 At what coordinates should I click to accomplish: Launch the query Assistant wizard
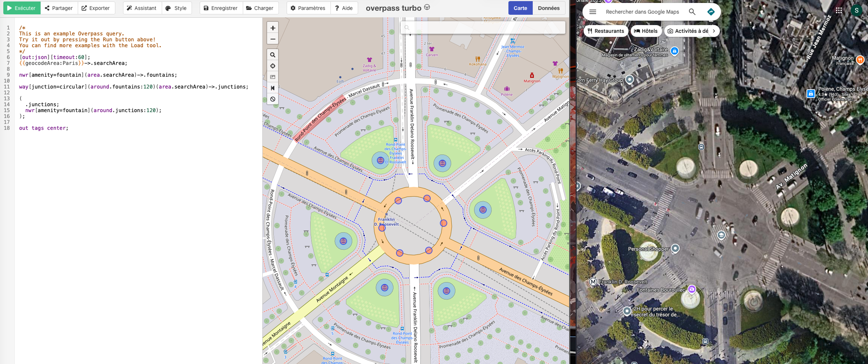tap(142, 8)
